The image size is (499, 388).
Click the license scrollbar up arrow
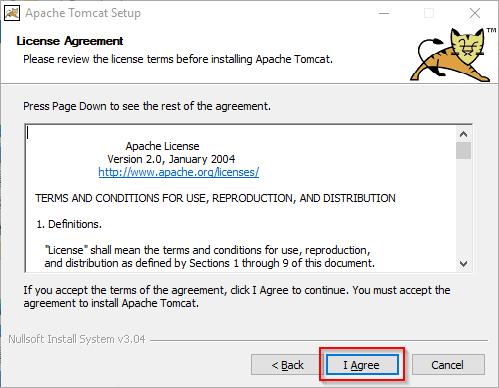[463, 134]
